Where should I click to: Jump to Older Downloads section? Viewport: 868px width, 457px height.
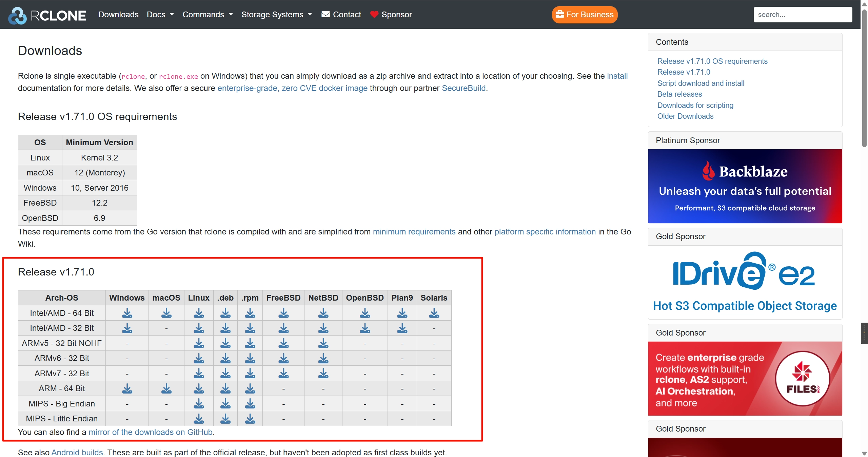click(685, 116)
